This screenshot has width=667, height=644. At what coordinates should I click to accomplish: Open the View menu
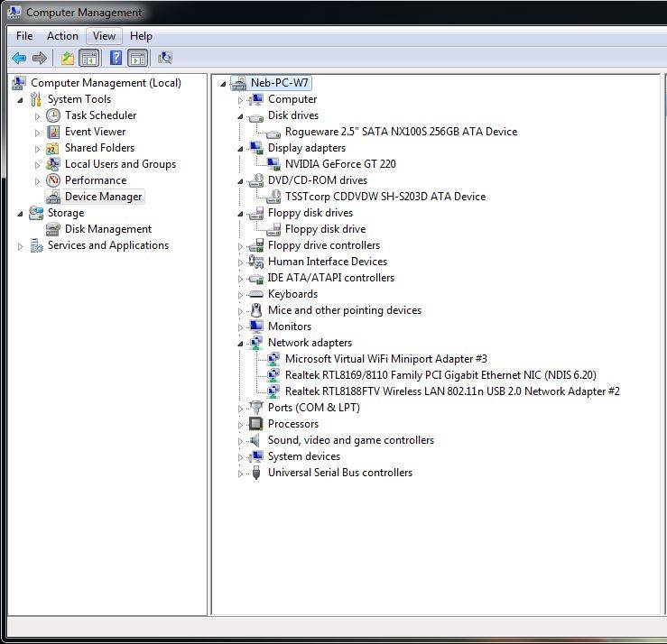pos(104,36)
